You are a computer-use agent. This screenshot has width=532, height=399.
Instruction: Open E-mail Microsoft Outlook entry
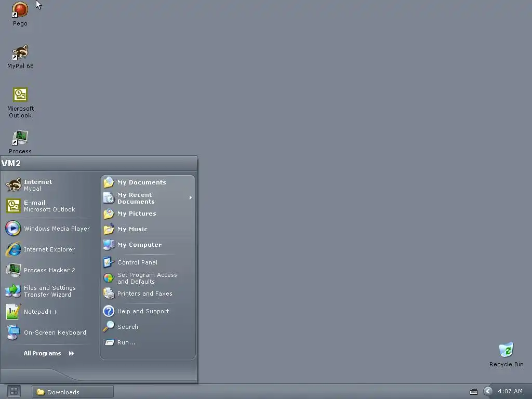[48, 206]
